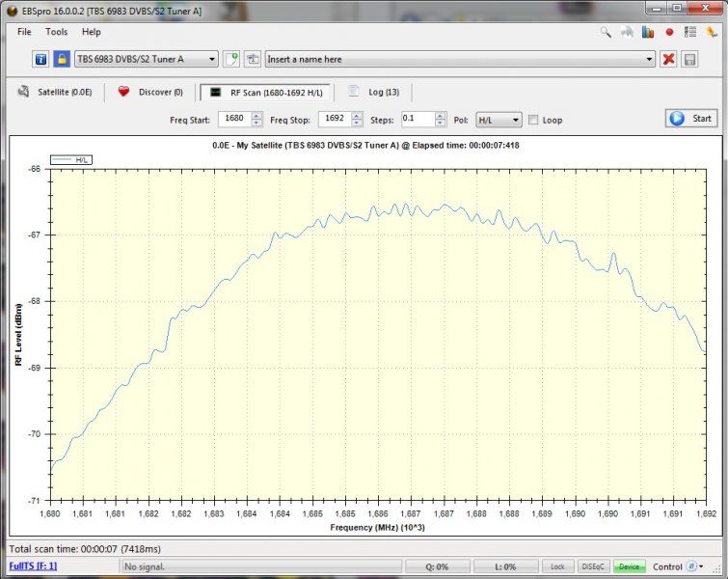Click the magnifier search icon at top right
Image resolution: width=728 pixels, height=579 pixels.
tap(606, 32)
